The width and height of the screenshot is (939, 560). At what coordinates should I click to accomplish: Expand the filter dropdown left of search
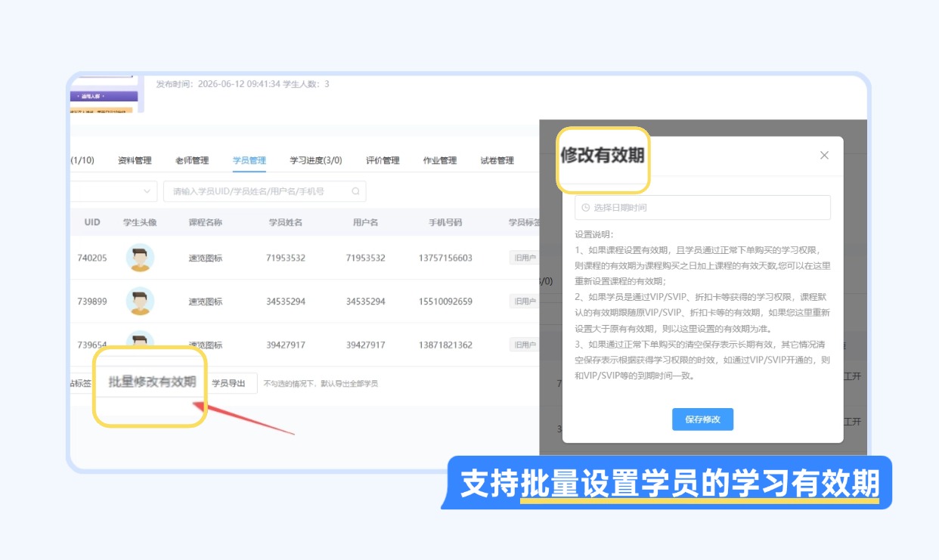113,191
